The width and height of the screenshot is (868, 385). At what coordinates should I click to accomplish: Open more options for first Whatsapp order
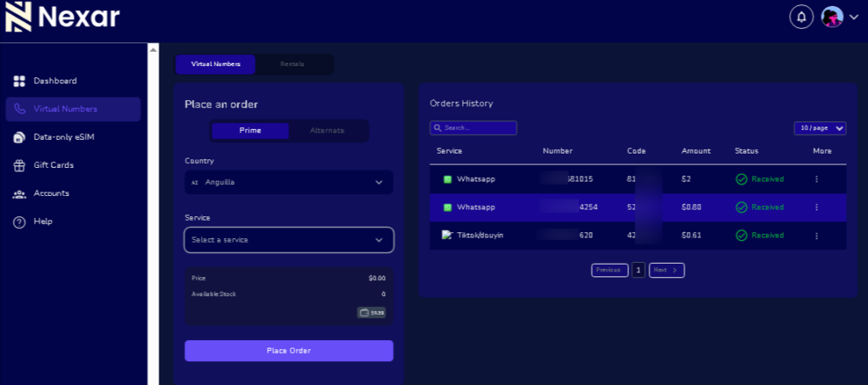[816, 180]
